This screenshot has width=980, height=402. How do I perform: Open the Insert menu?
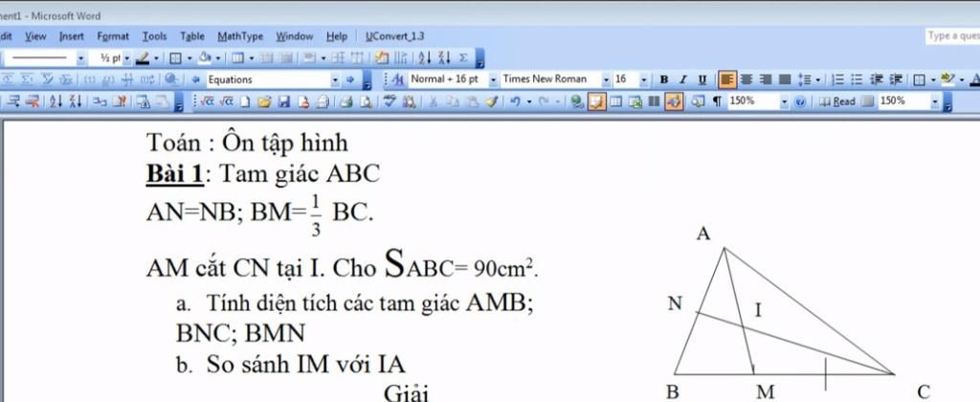click(x=71, y=36)
